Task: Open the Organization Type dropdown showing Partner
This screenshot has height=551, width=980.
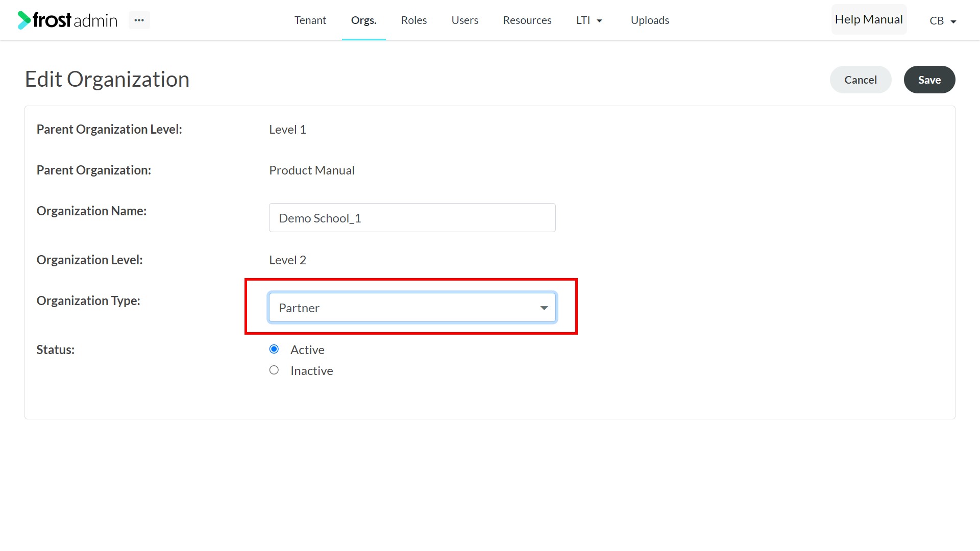Action: pos(412,308)
